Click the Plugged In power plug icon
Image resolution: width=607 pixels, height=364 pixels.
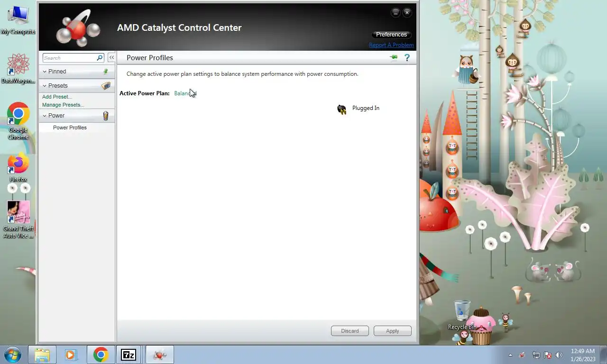coord(342,109)
